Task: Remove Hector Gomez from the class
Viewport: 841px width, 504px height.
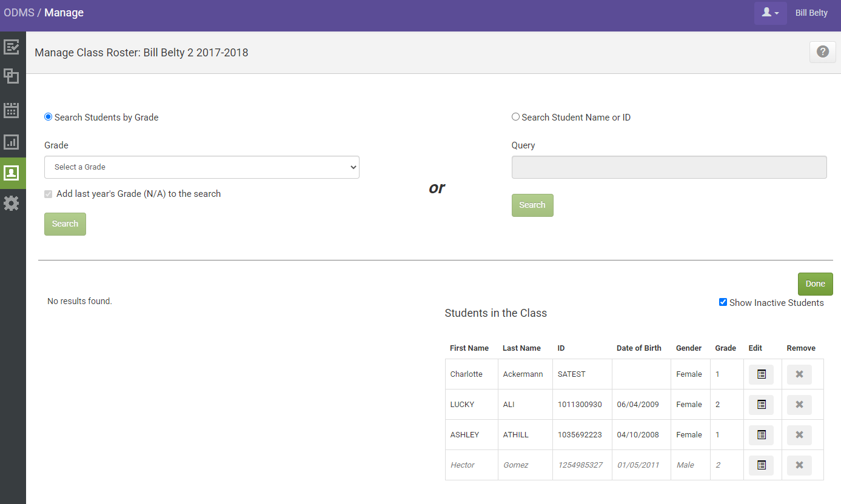Action: coord(799,465)
